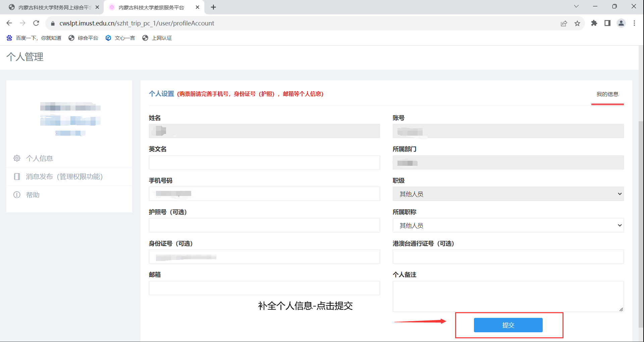Click the browser reload page icon
The image size is (644, 342).
(x=36, y=23)
